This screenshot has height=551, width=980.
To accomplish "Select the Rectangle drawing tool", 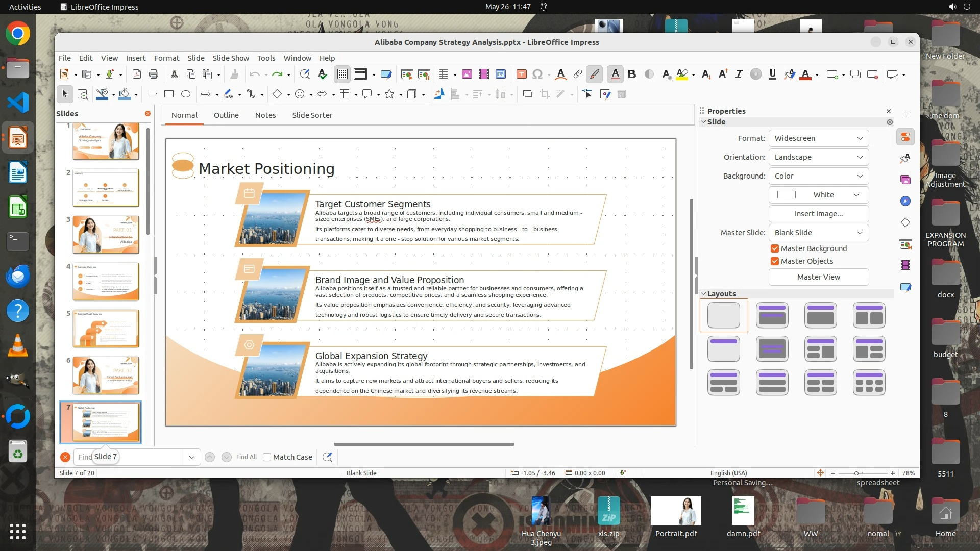I will coord(169,94).
